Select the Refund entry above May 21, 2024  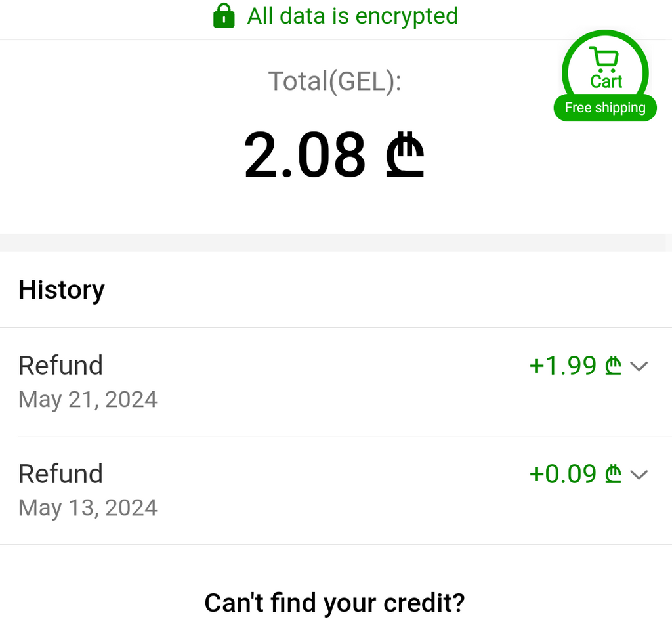(x=61, y=366)
